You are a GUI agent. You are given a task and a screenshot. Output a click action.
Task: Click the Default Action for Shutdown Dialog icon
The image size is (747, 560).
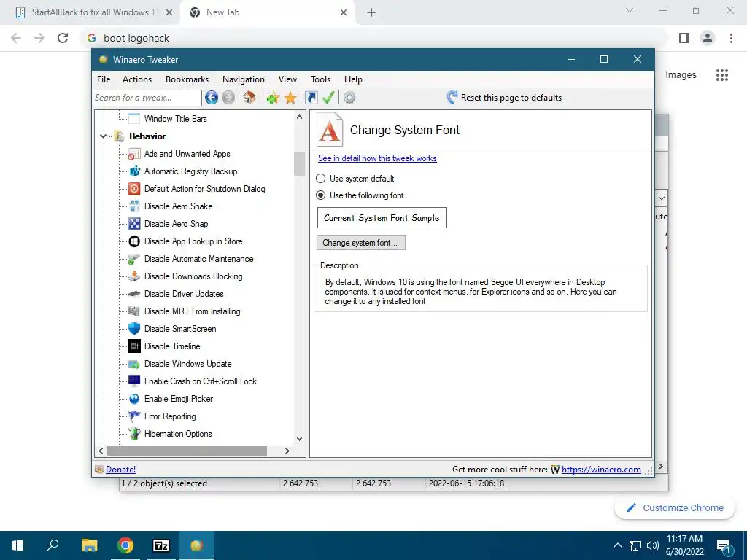(x=134, y=189)
